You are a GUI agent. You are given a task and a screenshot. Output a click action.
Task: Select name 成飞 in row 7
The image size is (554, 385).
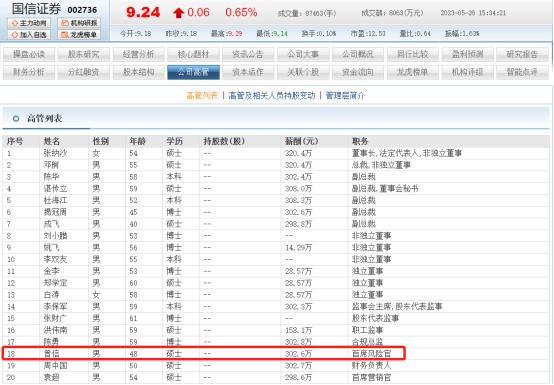pos(51,224)
